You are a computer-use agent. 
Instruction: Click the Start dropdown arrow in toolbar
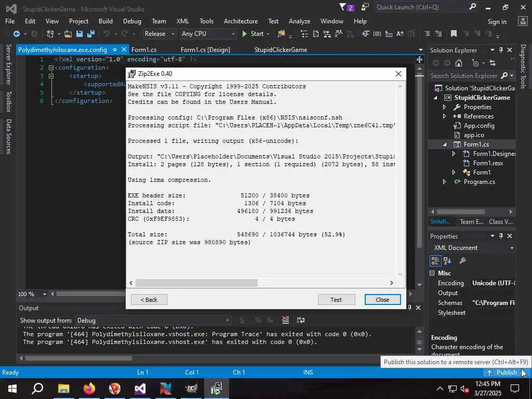[268, 34]
